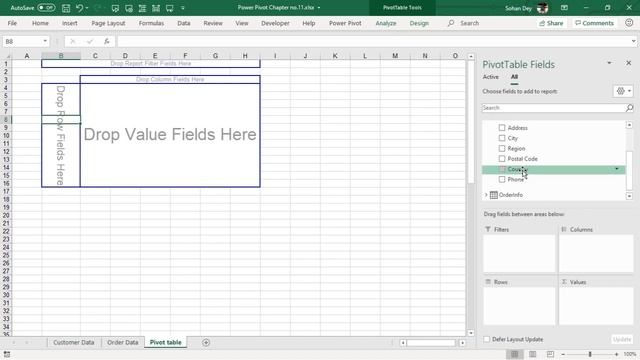Click the Share button
This screenshot has width=640, height=360.
pos(551,23)
